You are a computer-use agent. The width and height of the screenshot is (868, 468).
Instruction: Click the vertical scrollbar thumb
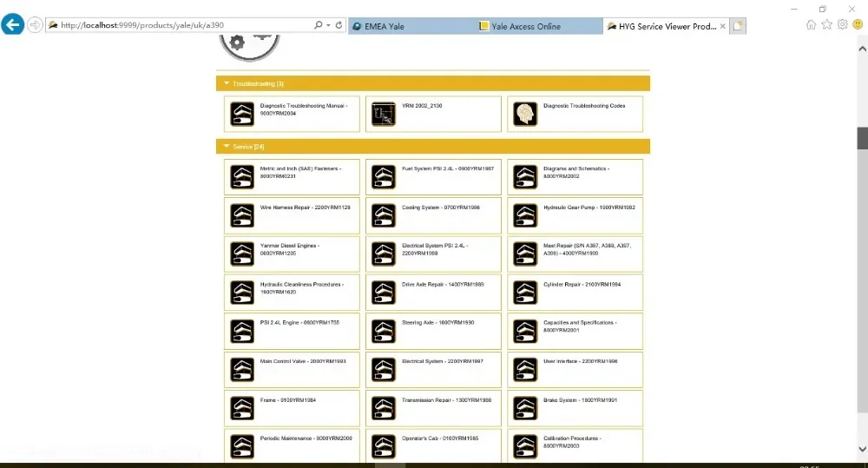(862, 138)
